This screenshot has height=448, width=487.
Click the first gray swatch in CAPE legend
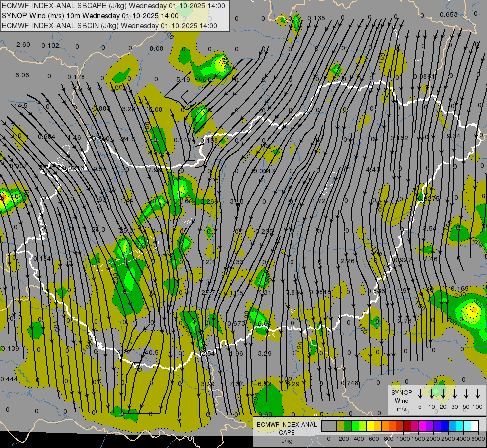coord(325,426)
